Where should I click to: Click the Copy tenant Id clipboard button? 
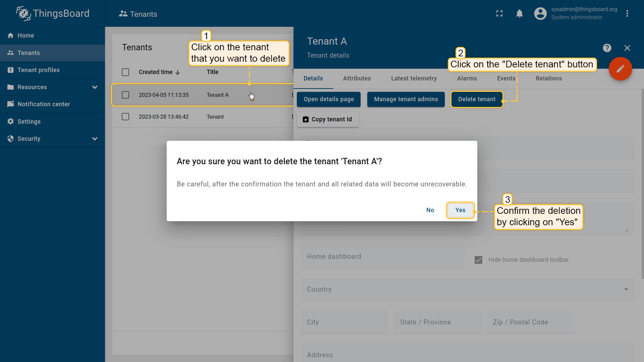328,119
